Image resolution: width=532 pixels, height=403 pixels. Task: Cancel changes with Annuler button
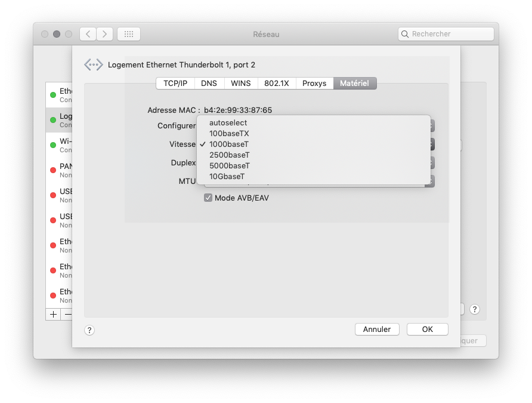(x=377, y=330)
